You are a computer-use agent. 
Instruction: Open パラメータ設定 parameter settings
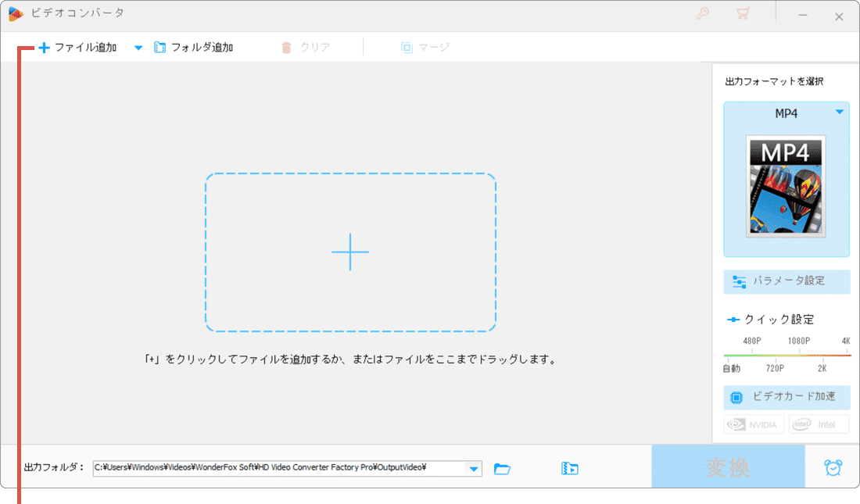click(787, 281)
